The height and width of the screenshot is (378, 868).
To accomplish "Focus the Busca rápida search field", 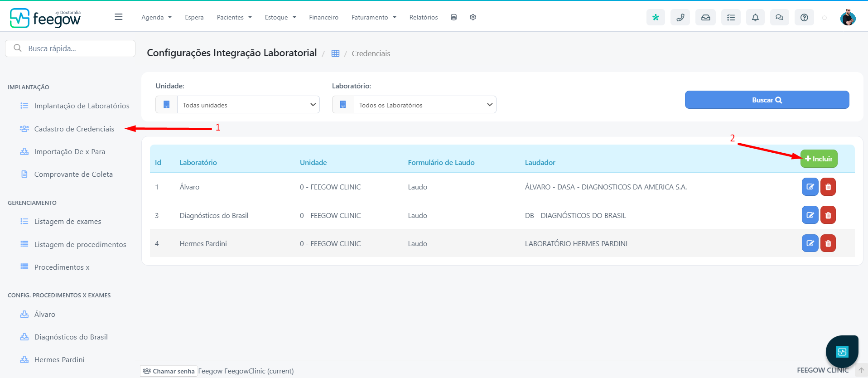I will (x=70, y=48).
